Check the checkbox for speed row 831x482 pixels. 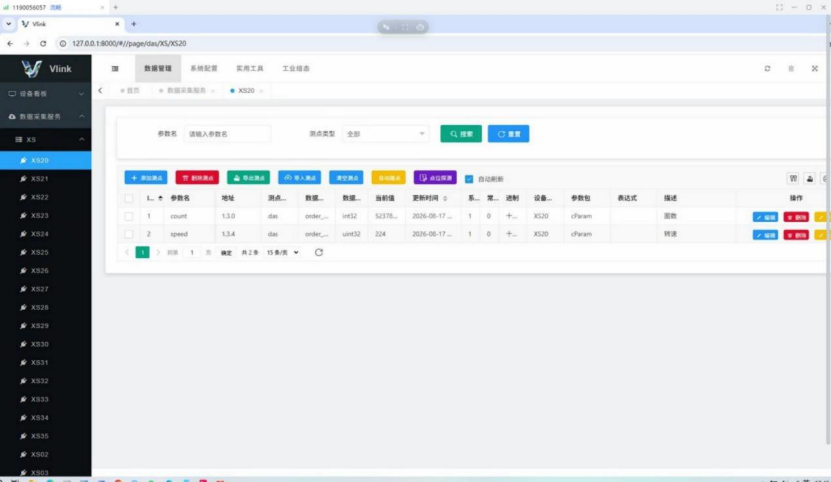pos(129,234)
